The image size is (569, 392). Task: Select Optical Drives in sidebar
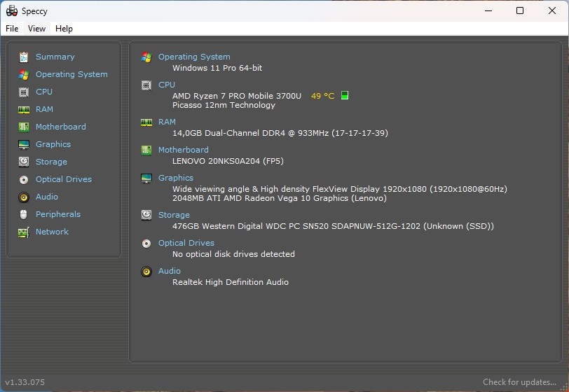click(64, 179)
